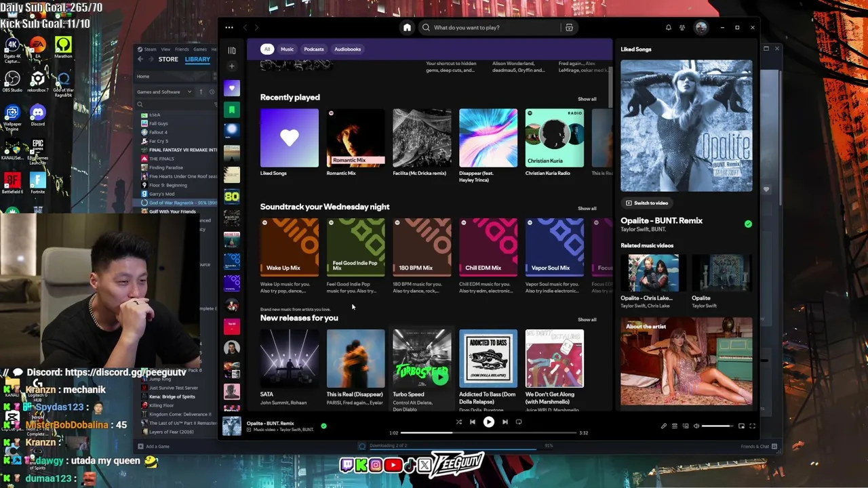
Task: Open the Liked Songs card in Recently played
Action: click(289, 143)
